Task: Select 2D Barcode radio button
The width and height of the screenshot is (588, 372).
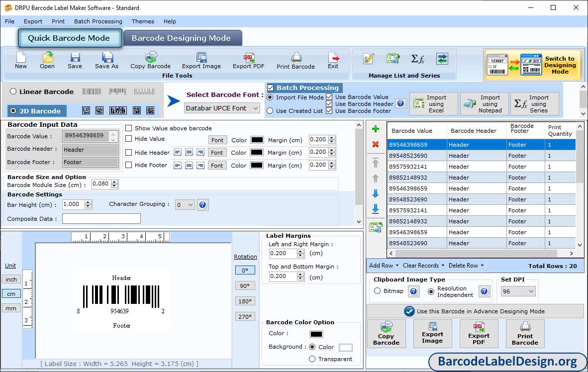Action: (13, 111)
